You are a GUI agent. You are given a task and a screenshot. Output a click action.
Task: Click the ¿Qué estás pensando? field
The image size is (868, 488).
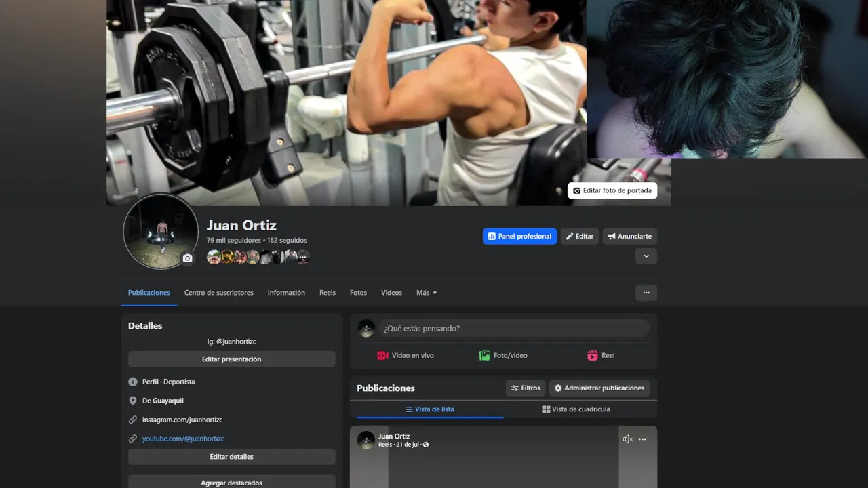[x=514, y=329]
